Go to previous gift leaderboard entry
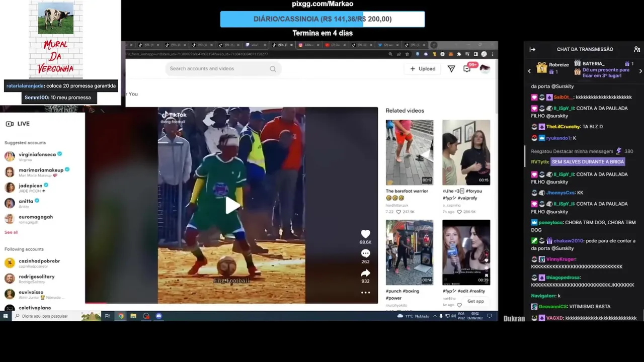The height and width of the screenshot is (362, 644). (529, 71)
